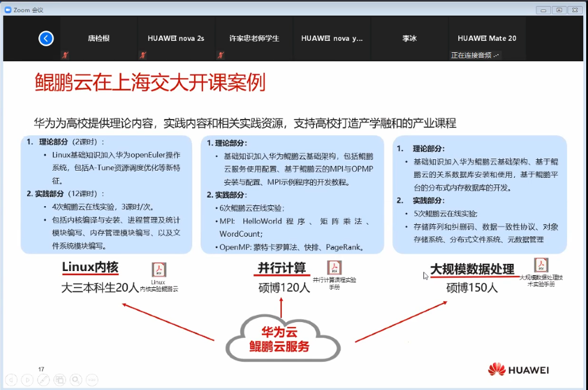Click muted mic icon on HUAWEI nova 2s
This screenshot has height=390, width=588.
(143, 55)
